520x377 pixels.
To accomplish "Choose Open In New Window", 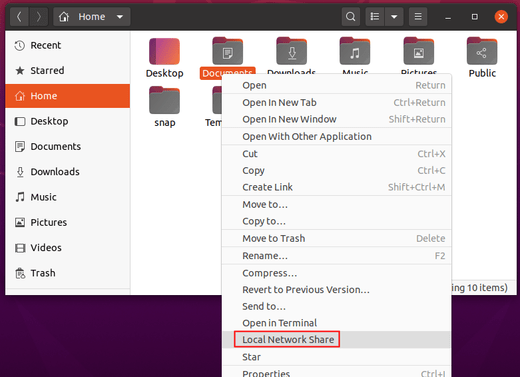I will [337, 119].
